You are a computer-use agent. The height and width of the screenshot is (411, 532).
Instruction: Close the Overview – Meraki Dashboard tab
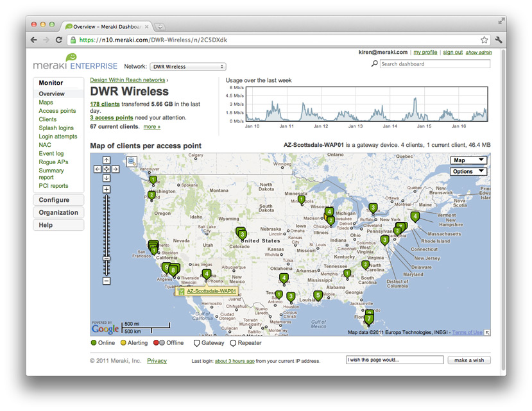(x=146, y=26)
